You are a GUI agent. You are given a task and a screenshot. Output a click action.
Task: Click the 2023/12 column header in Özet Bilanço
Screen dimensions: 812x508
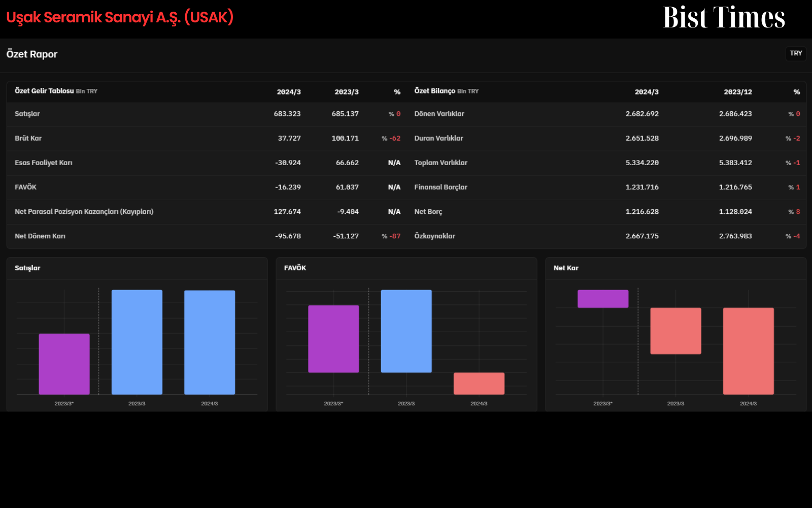coord(738,92)
